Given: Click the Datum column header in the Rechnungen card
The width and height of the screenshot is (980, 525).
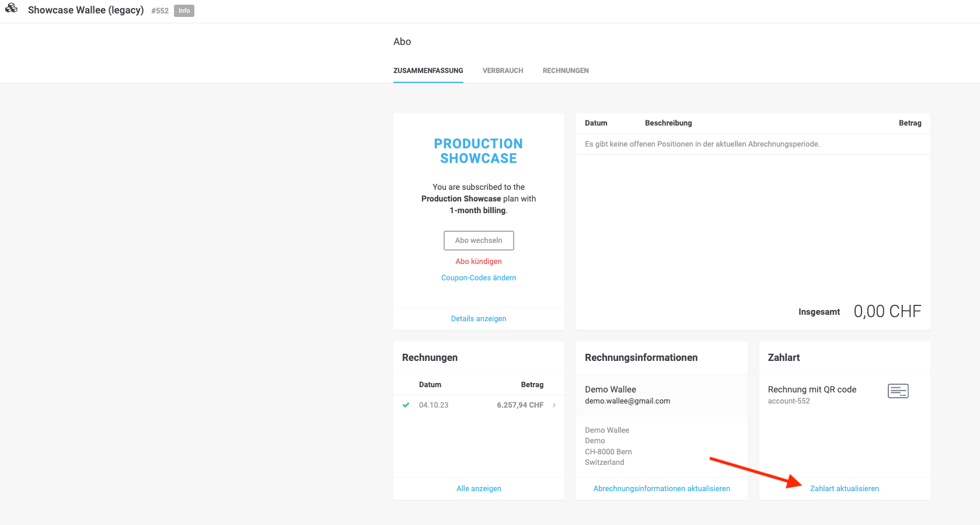Looking at the screenshot, I should 430,385.
